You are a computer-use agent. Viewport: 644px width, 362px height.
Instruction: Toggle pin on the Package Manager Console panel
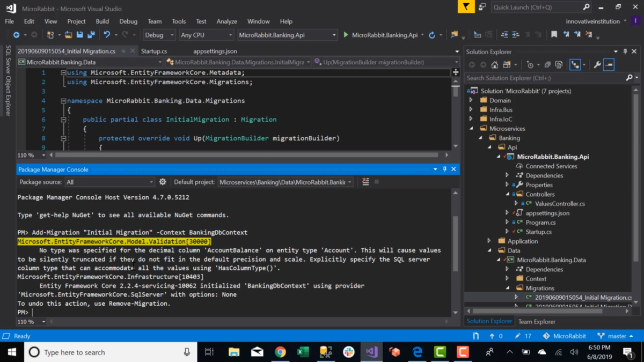(x=444, y=169)
